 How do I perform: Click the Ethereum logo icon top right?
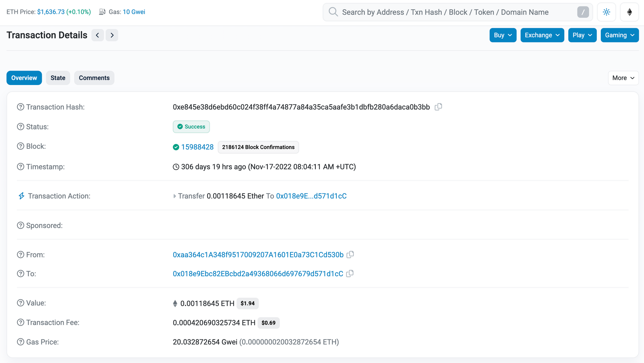coord(629,12)
